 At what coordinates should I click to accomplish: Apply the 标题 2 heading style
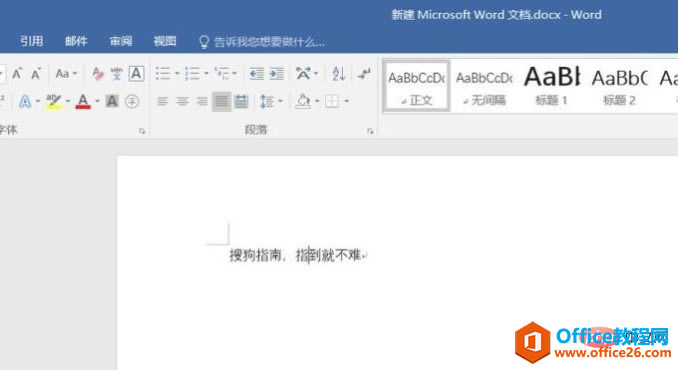pyautogui.click(x=619, y=87)
